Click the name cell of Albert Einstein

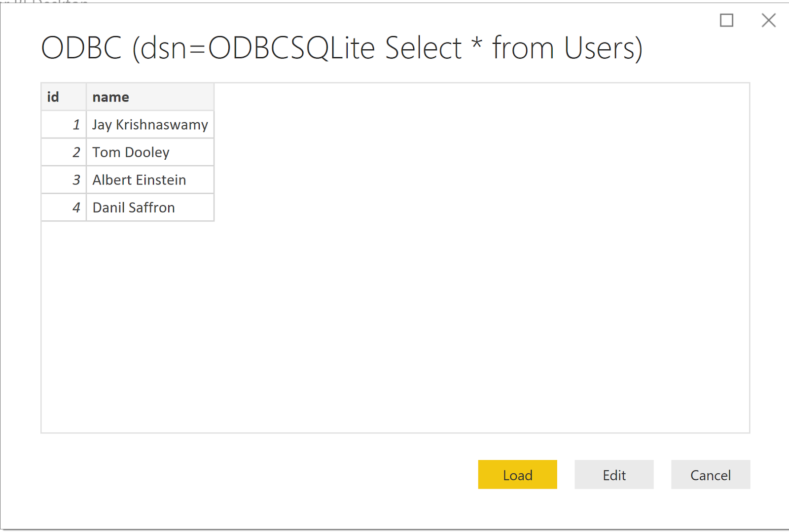click(139, 179)
